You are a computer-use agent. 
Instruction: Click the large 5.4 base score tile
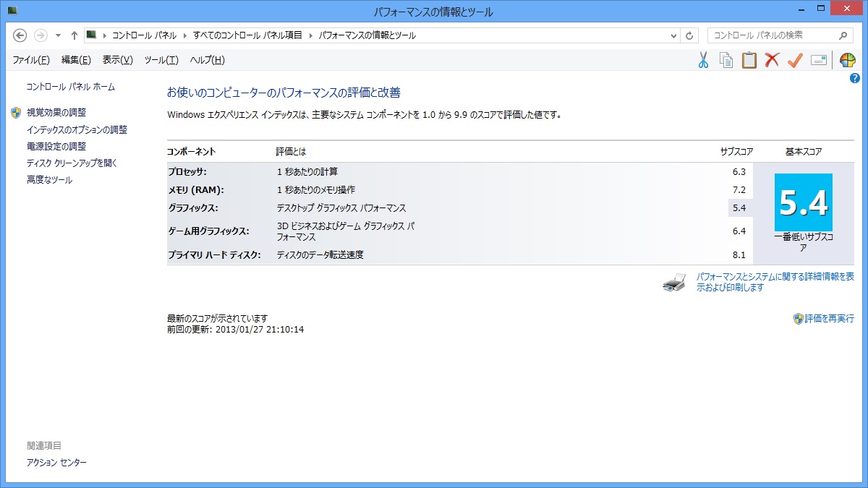coord(803,202)
